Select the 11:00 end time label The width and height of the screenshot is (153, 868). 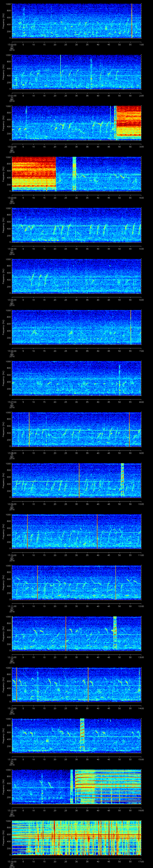click(x=141, y=555)
